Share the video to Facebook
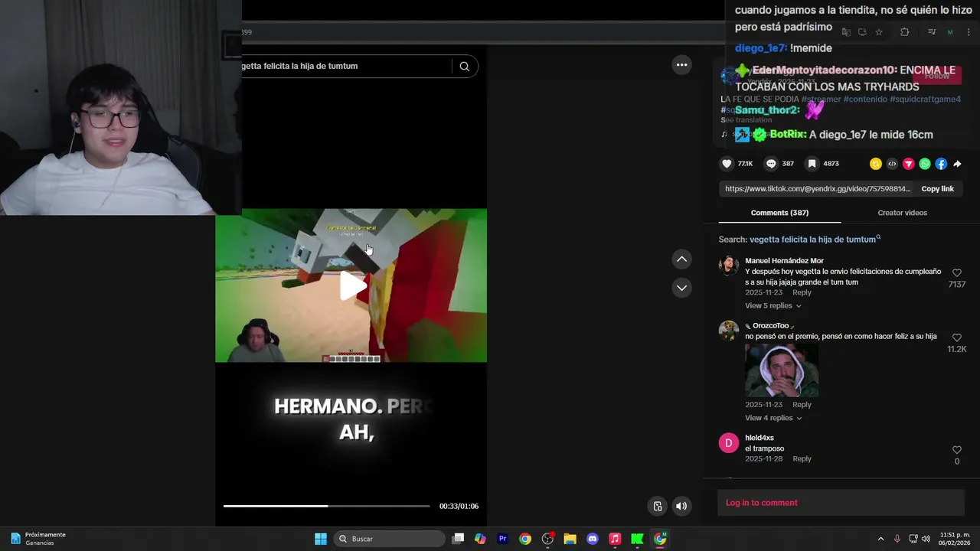This screenshot has width=980, height=551. coord(941,164)
